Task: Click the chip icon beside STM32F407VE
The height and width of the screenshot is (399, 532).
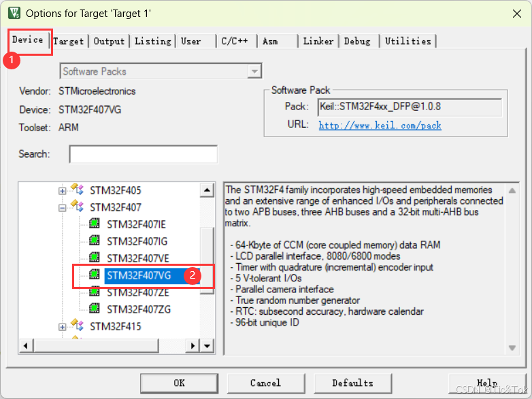Action: [x=95, y=258]
